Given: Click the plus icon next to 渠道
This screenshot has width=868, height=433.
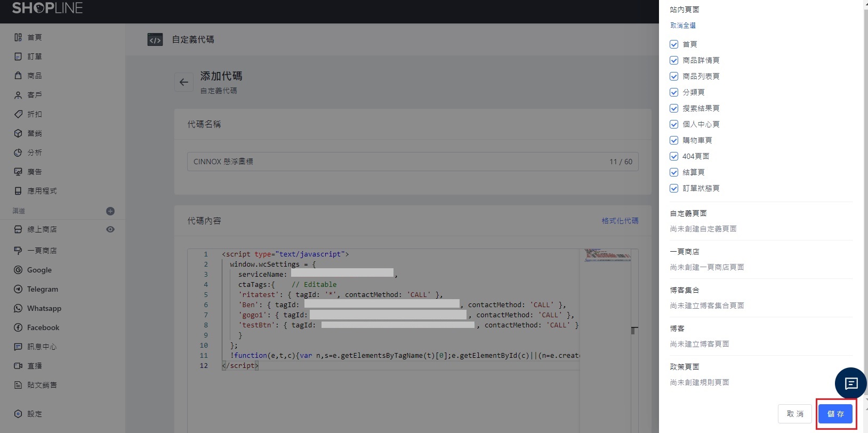Looking at the screenshot, I should (x=110, y=211).
